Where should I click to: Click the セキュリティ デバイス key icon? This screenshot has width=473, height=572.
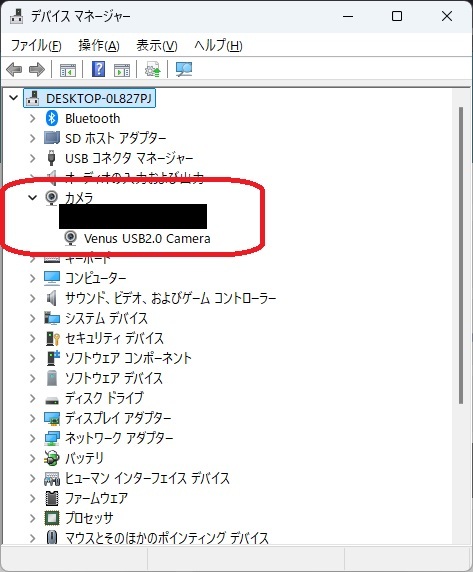coord(53,338)
